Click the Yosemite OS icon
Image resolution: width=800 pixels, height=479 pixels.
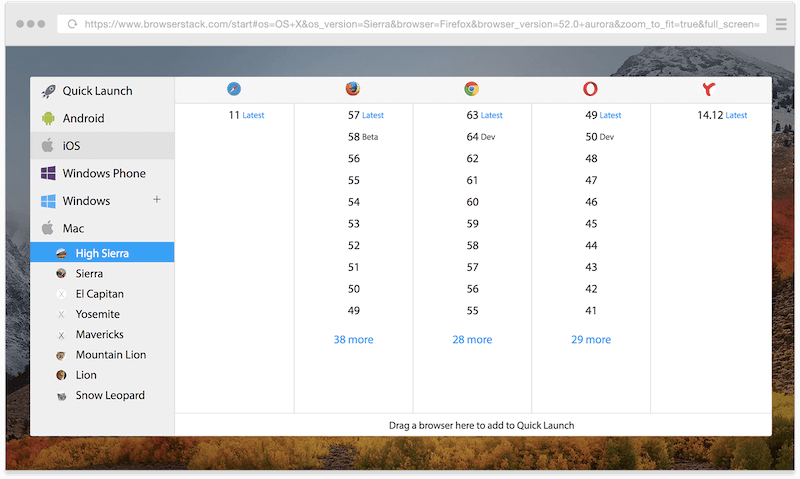pos(61,315)
